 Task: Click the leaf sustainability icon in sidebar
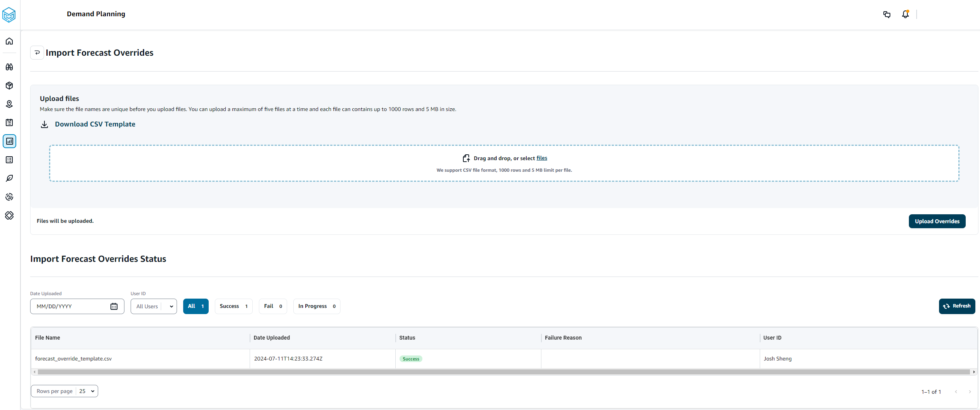click(9, 178)
